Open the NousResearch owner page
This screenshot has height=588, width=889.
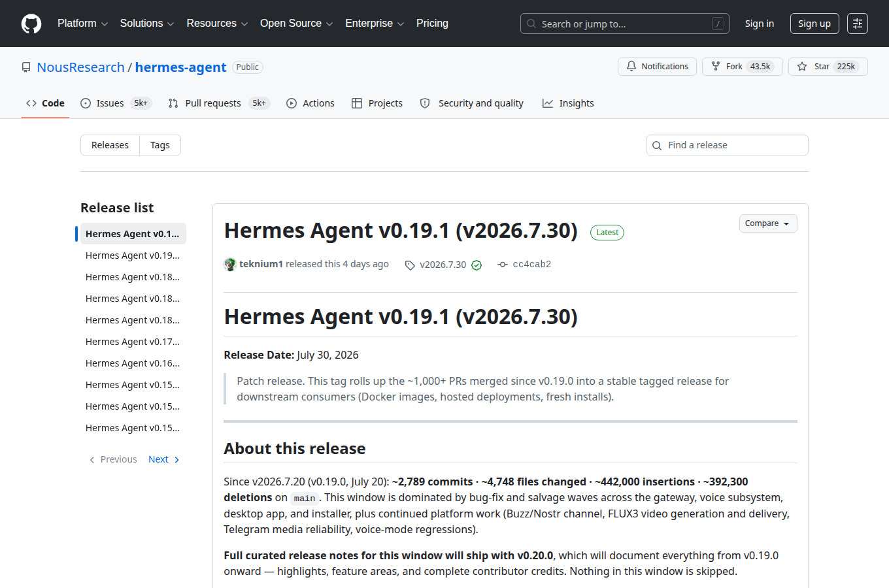coord(80,67)
